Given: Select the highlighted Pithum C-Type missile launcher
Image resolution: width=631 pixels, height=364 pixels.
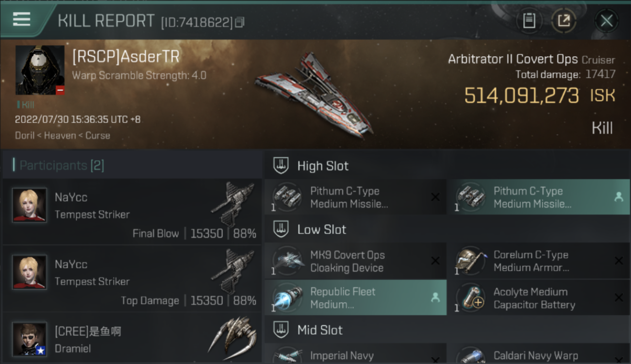Looking at the screenshot, I should (538, 197).
